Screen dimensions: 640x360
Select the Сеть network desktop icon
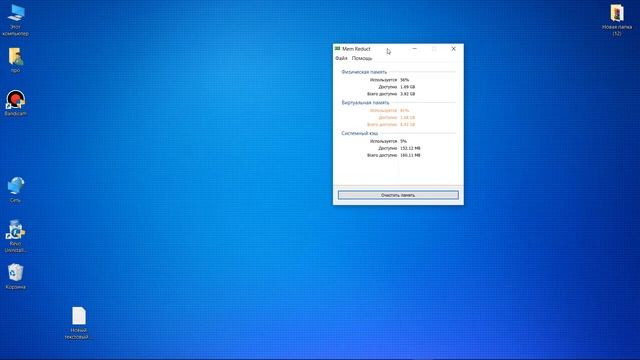tap(16, 190)
